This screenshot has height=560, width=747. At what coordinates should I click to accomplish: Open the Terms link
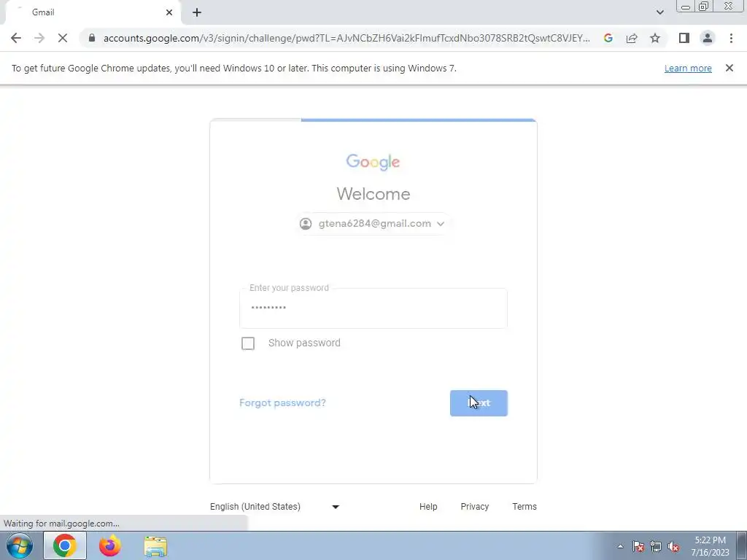tap(525, 507)
